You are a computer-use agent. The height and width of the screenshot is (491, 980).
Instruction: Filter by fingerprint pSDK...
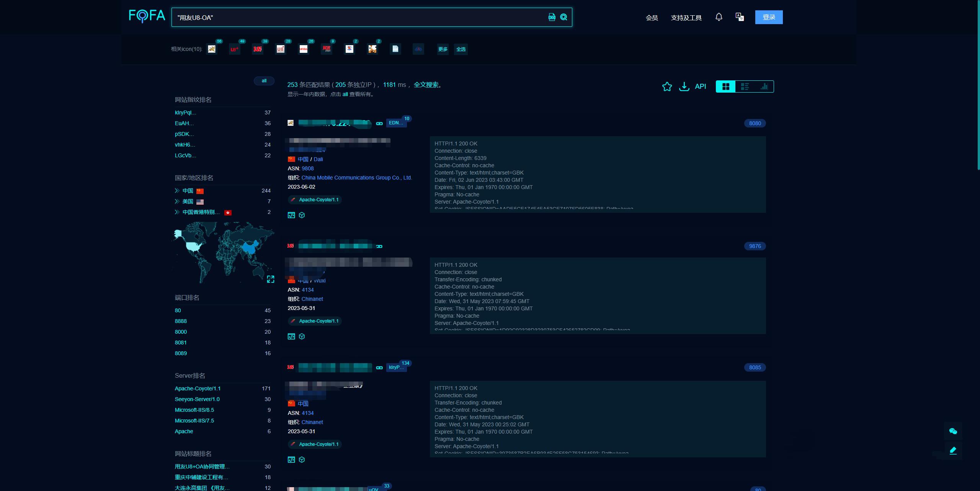tap(184, 134)
